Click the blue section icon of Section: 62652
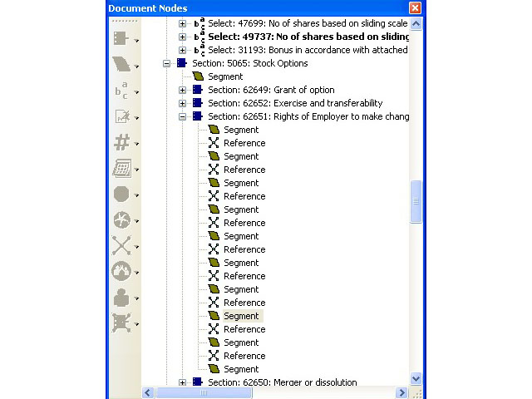The width and height of the screenshot is (532, 399). point(198,103)
